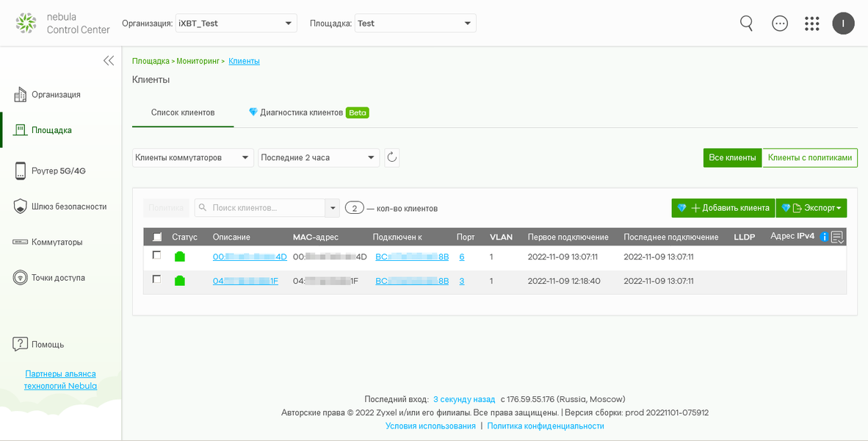Viewport: 868px width, 441px height.
Task: Open connected switch link in 1F row
Action: tap(412, 282)
